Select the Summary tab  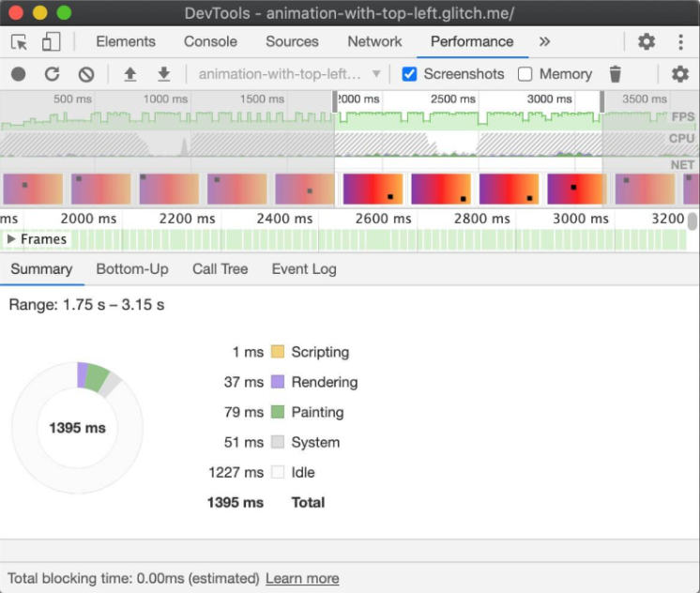coord(41,268)
